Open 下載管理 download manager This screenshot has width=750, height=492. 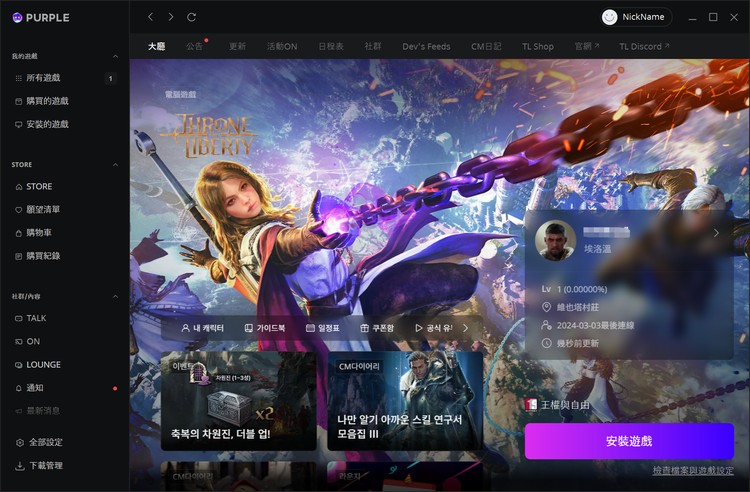tap(39, 466)
